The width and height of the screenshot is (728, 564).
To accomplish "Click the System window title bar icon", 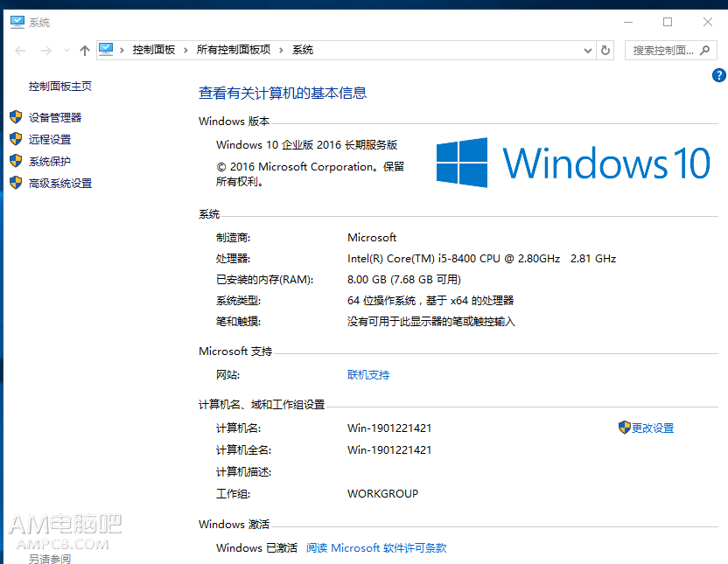I will pyautogui.click(x=17, y=22).
